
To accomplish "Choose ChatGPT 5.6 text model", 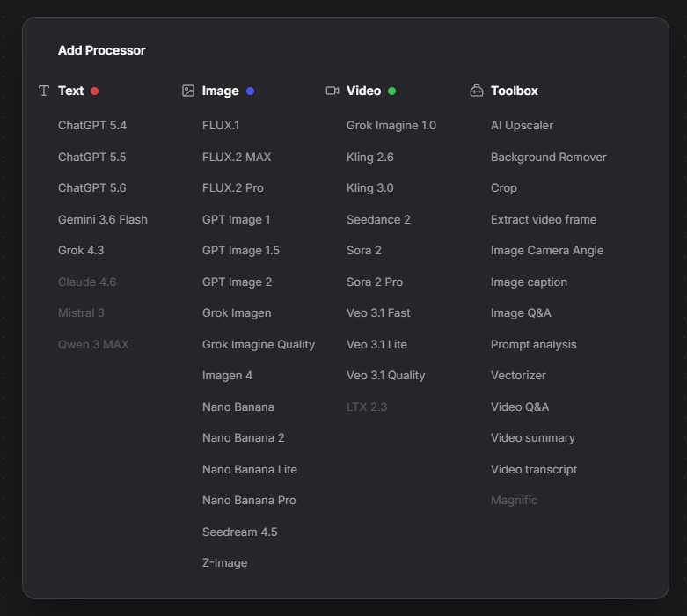I will (92, 187).
